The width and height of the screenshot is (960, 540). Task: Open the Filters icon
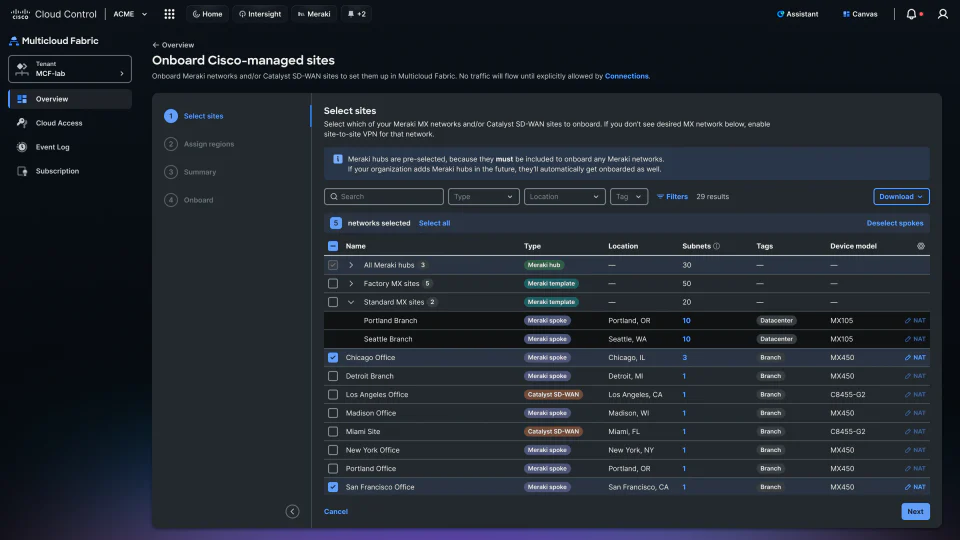pos(660,197)
